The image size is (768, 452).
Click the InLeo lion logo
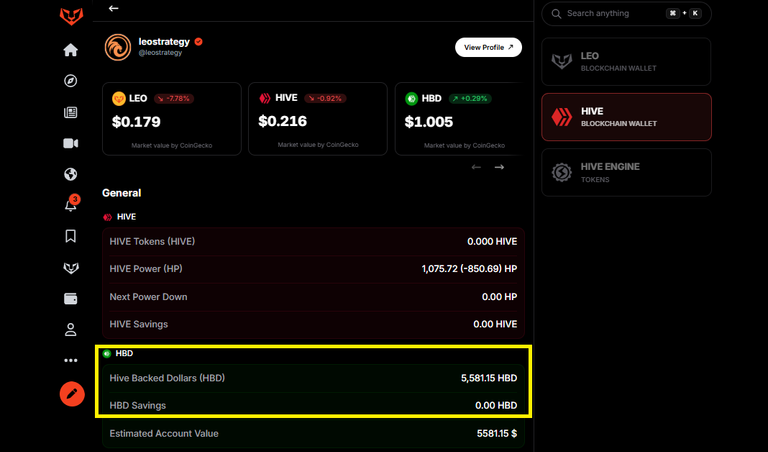pos(71,16)
